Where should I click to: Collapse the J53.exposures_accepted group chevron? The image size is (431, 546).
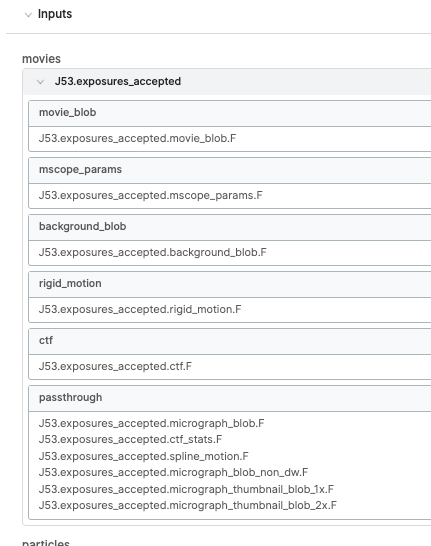[40, 82]
